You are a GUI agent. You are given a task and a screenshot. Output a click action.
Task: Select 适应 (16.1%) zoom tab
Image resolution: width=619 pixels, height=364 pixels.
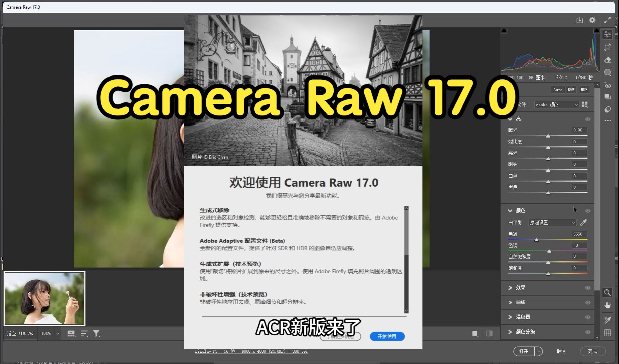(x=20, y=333)
